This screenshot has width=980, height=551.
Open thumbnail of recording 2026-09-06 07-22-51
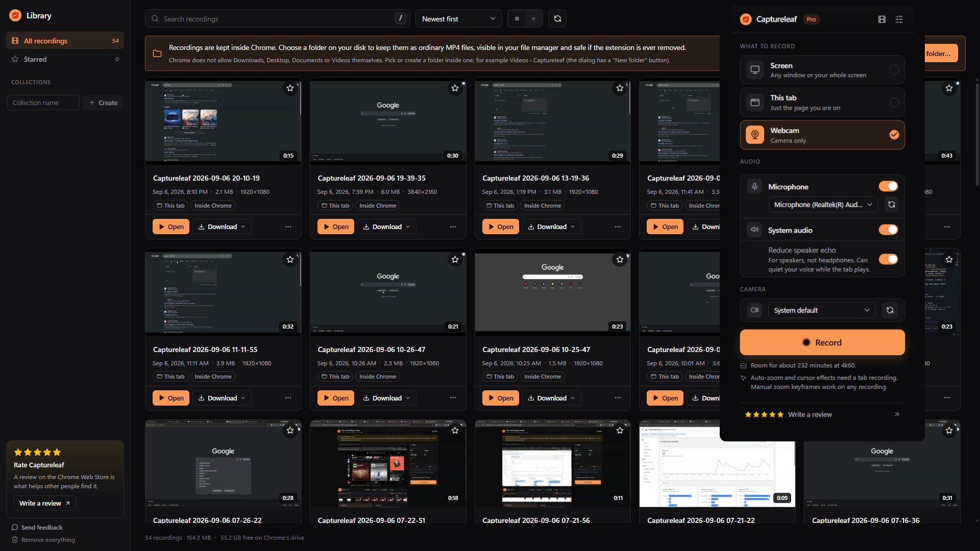388,463
